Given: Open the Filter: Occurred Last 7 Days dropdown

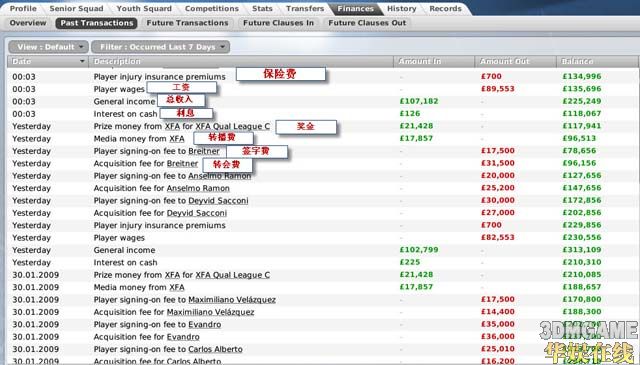Looking at the screenshot, I should coord(160,47).
